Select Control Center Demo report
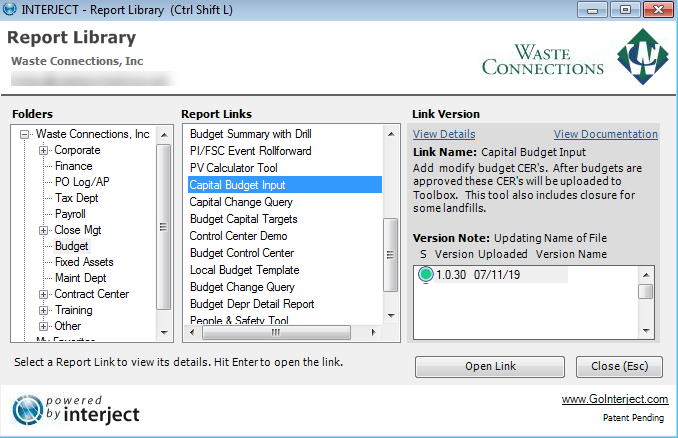The height and width of the screenshot is (438, 678). pyautogui.click(x=238, y=236)
